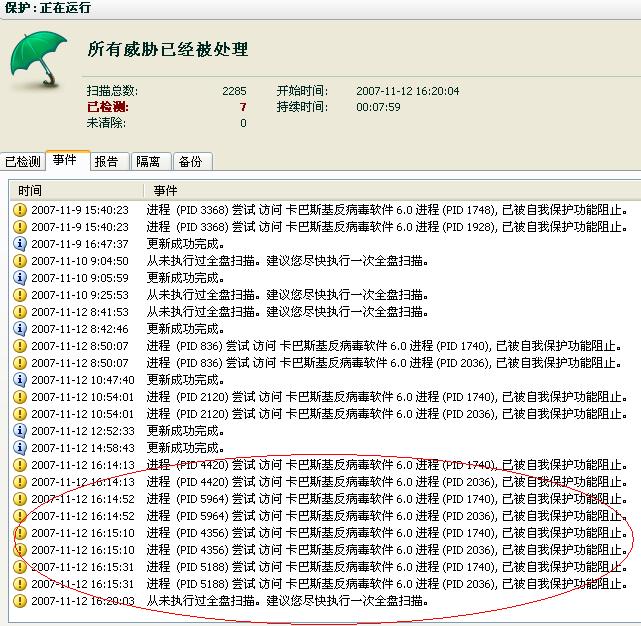
Task: Click event text for PID 2120 accessing PID 2036
Action: [x=387, y=414]
